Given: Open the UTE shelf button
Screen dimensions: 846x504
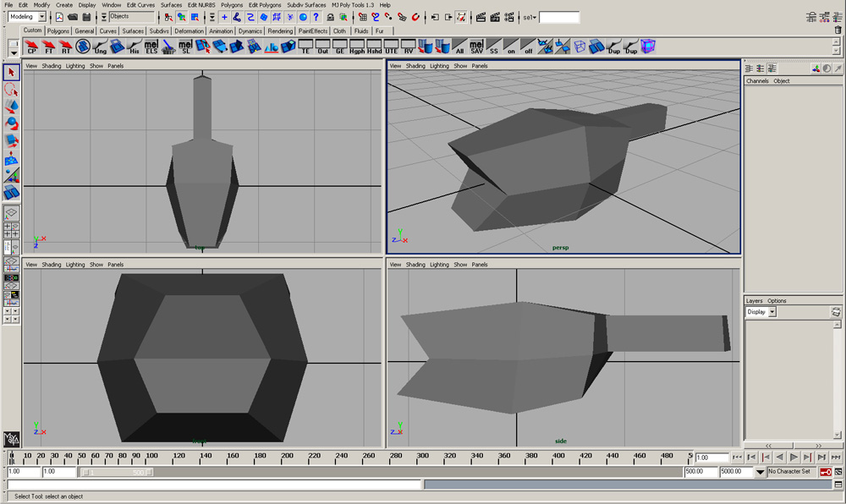Looking at the screenshot, I should coord(391,47).
